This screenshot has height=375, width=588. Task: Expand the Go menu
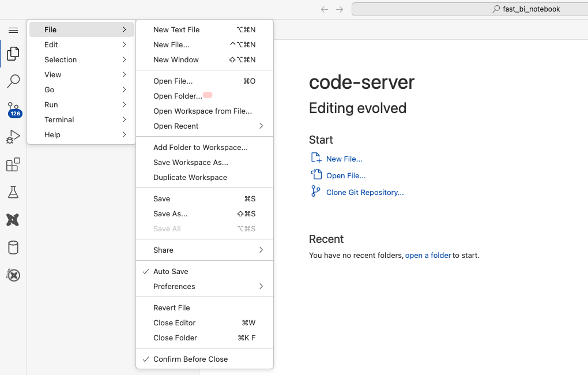pos(81,90)
